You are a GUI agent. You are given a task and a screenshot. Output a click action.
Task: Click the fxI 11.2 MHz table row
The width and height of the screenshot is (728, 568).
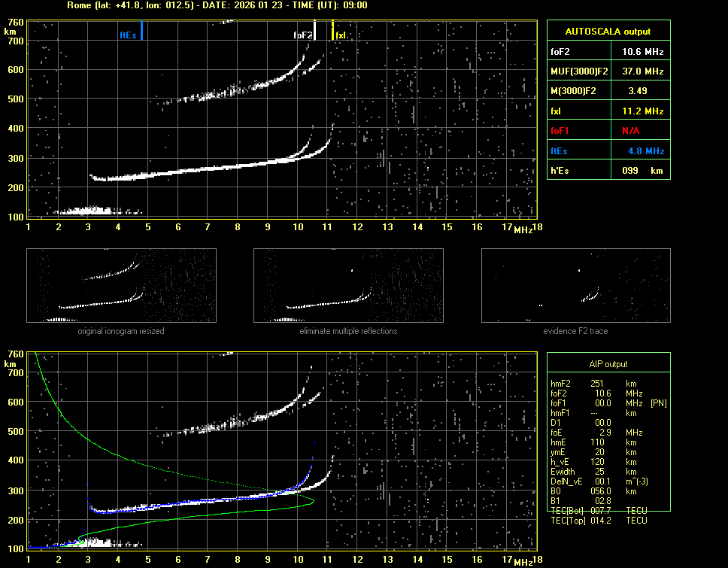point(608,111)
